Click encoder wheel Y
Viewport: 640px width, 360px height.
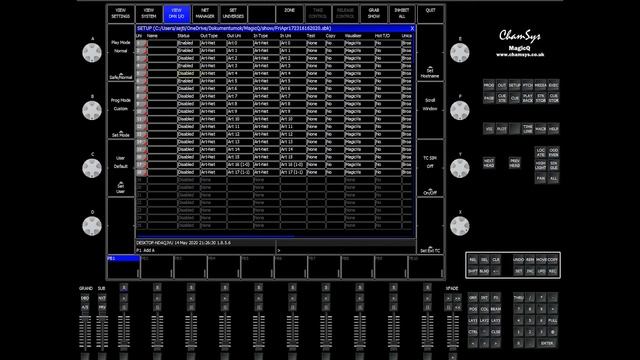(x=460, y=168)
